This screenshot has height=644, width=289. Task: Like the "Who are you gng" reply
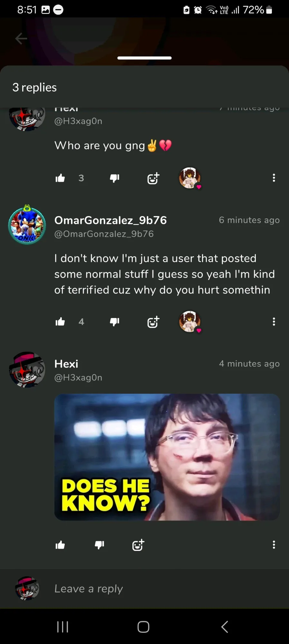pos(60,178)
